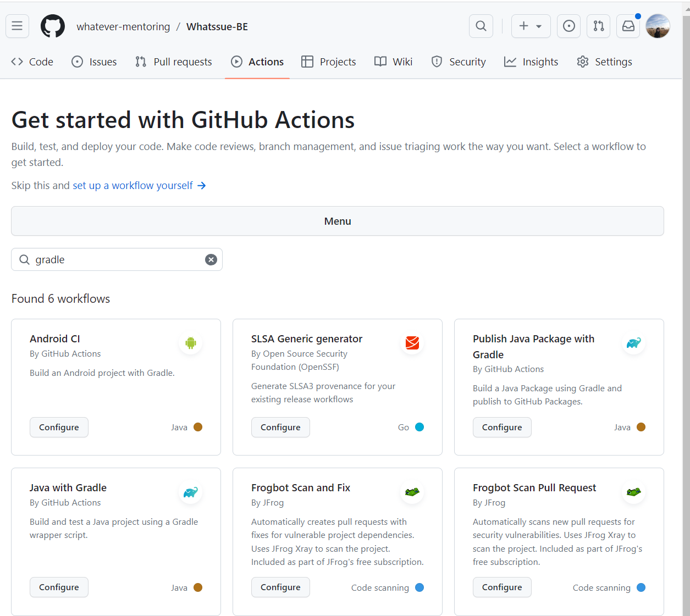Open the header search magnifier button
This screenshot has height=616, width=690.
click(481, 26)
